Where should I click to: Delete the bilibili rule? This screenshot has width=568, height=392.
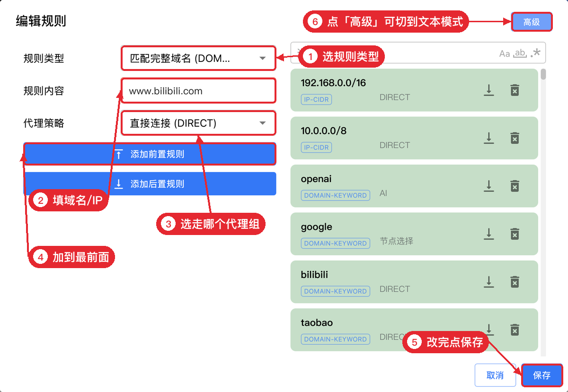point(515,282)
